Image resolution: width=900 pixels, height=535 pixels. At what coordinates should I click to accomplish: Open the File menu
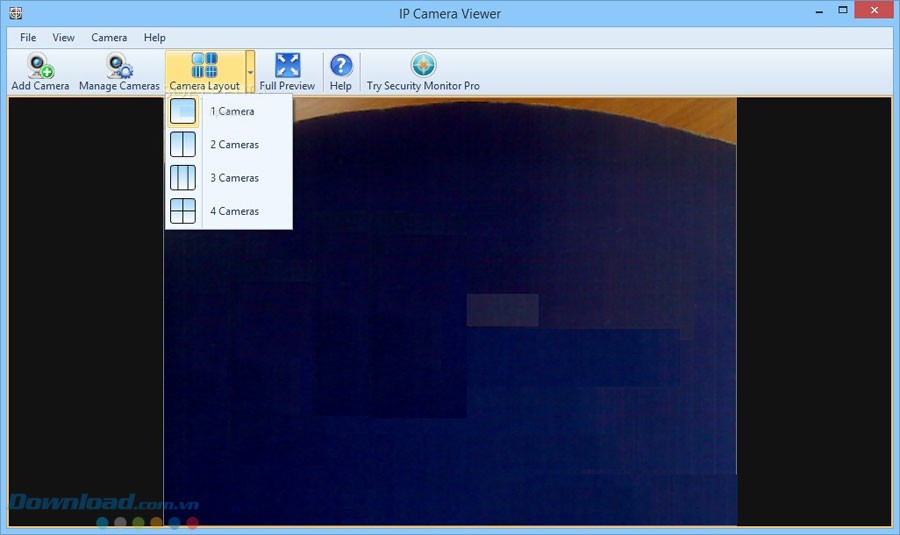click(x=28, y=38)
